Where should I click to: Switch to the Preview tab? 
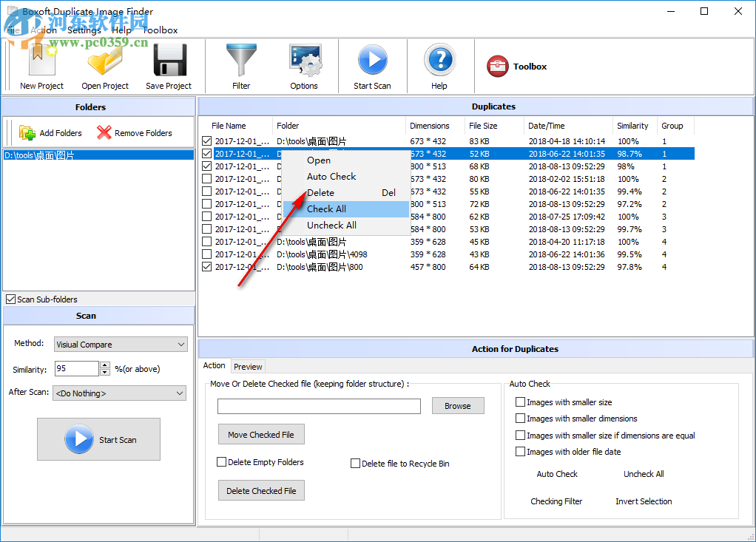click(x=248, y=365)
